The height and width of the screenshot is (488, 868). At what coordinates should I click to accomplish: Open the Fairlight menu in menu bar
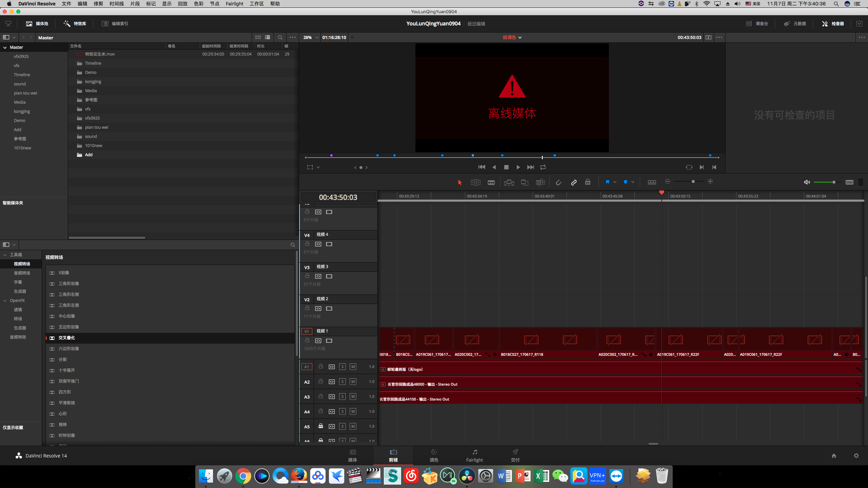click(x=234, y=4)
